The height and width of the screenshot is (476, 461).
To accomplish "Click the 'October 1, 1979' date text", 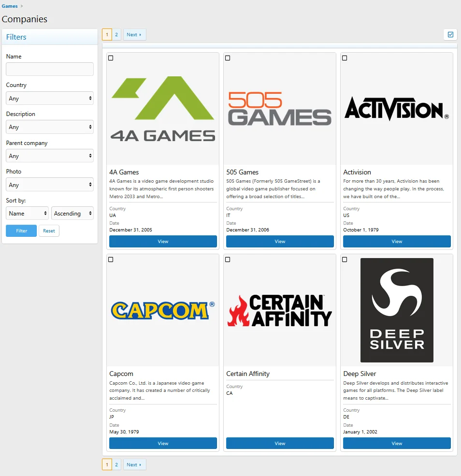I will pyautogui.click(x=361, y=230).
